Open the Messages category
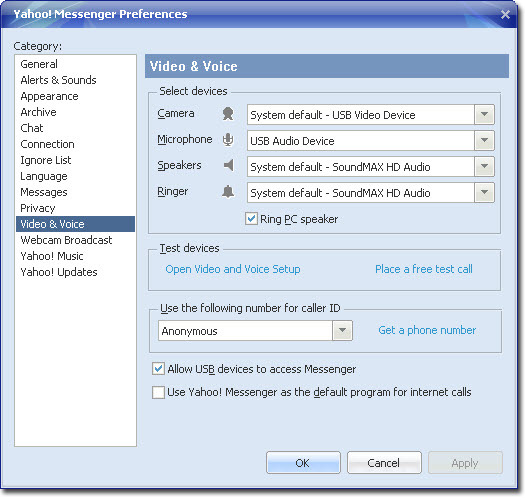525x500 pixels. click(75, 192)
